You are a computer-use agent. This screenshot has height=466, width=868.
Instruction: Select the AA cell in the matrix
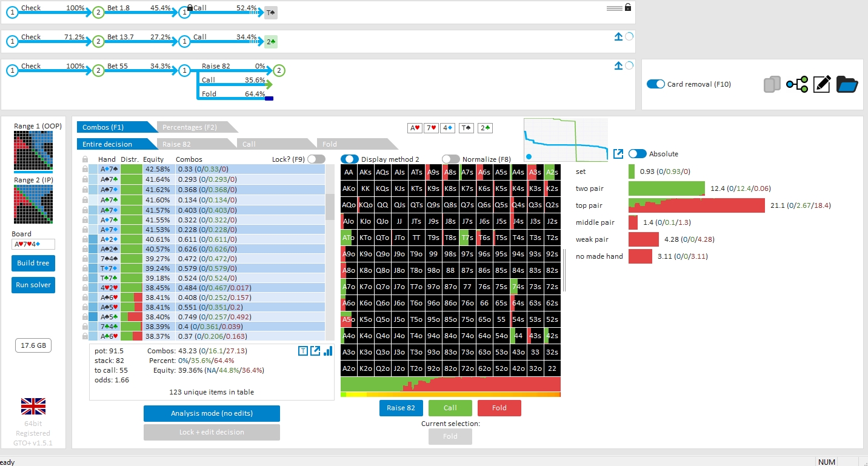349,172
